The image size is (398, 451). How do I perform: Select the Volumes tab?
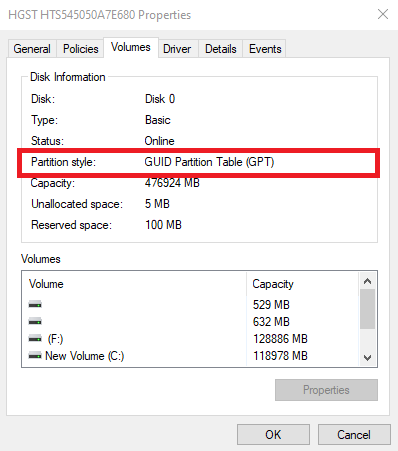[x=131, y=47]
